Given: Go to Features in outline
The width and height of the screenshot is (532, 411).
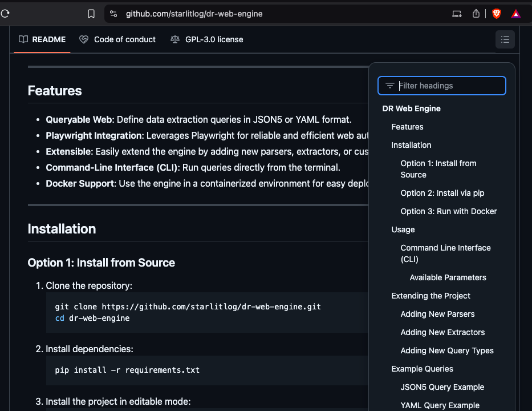Looking at the screenshot, I should tap(407, 127).
